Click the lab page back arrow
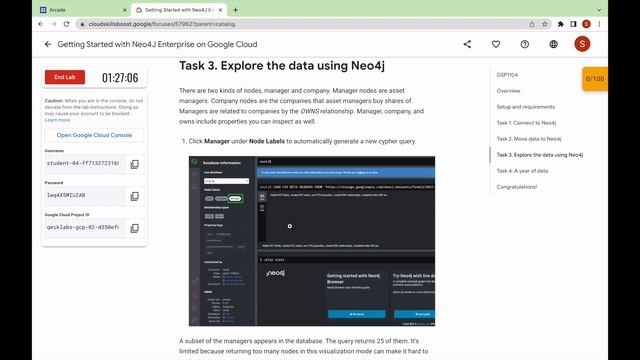Screen dimensions: 640x360 [x=48, y=44]
